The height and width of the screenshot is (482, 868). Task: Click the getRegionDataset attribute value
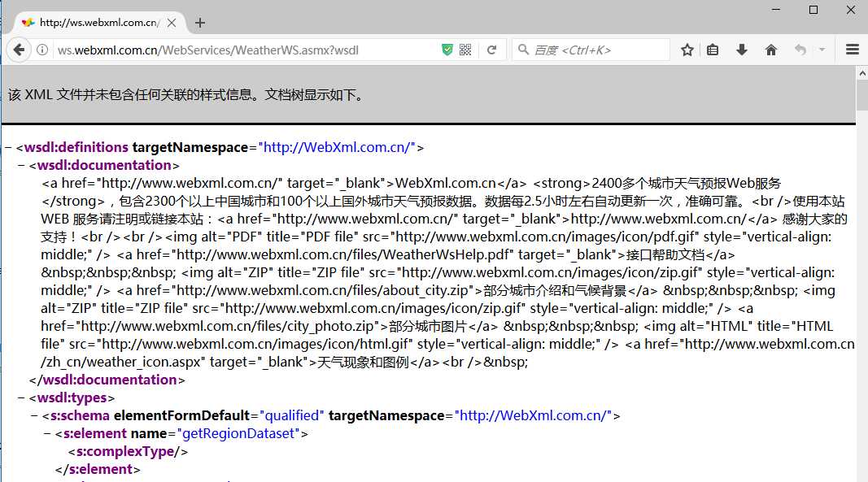(x=238, y=433)
